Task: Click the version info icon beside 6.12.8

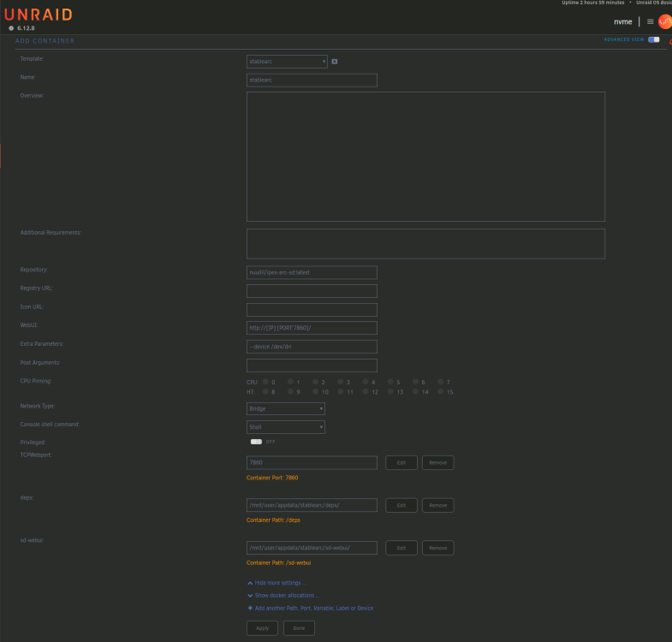Action: (x=11, y=28)
